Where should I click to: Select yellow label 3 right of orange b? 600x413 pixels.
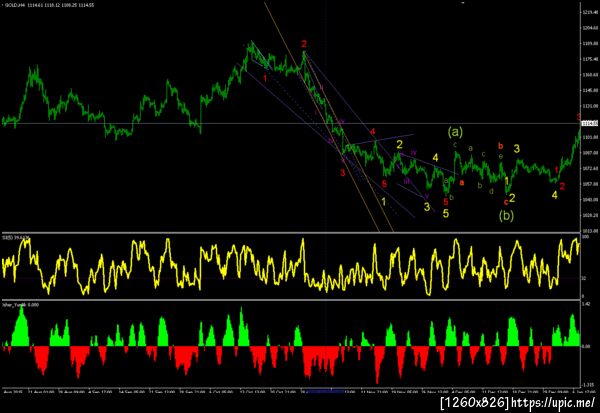pos(517,149)
